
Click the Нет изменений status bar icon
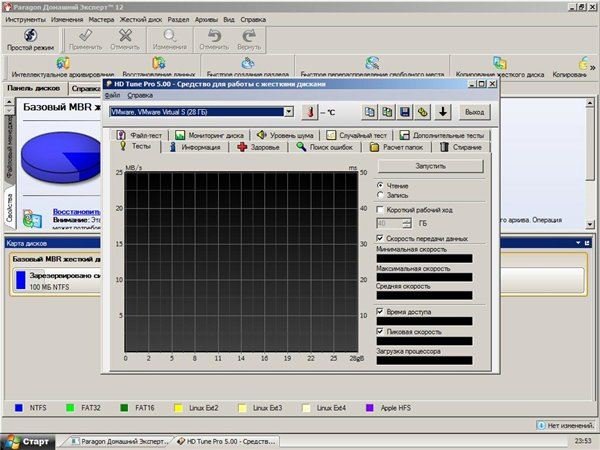coord(541,425)
